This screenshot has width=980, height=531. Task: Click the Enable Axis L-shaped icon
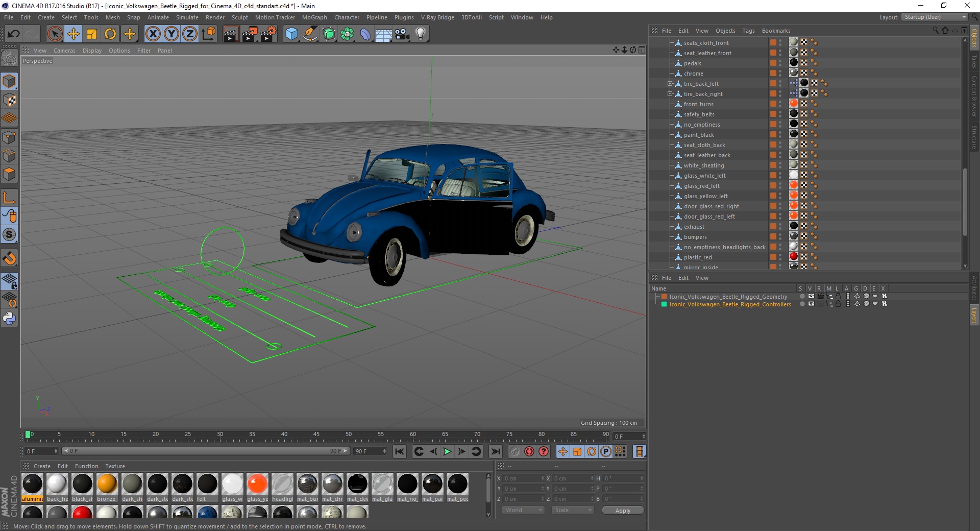[9, 198]
